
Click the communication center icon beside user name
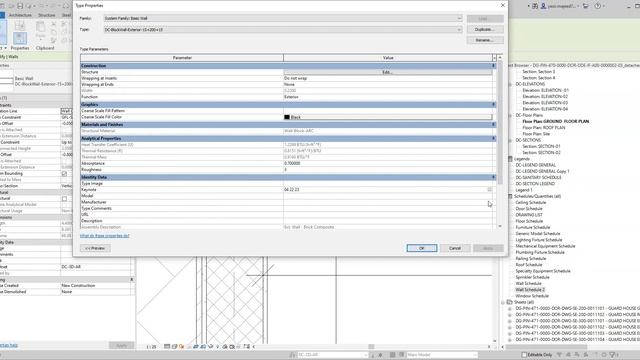point(535,6)
